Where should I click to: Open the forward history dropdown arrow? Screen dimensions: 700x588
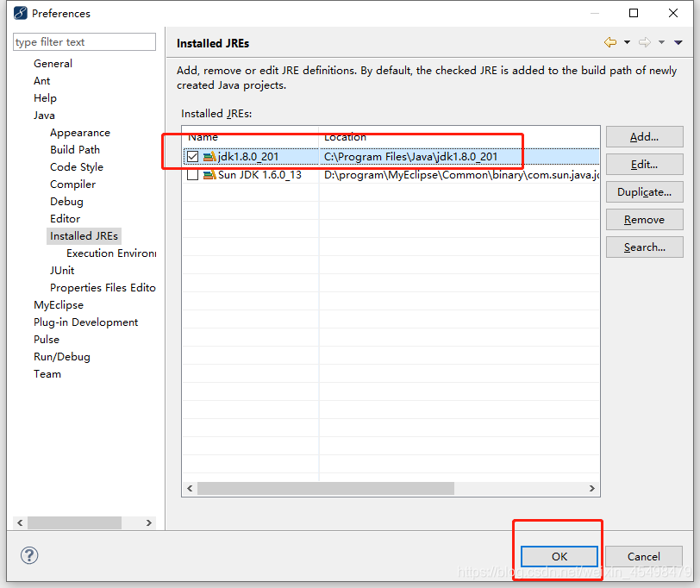661,42
